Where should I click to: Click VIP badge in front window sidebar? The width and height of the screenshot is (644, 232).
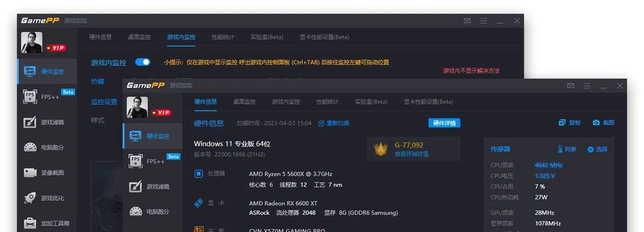[x=162, y=113]
